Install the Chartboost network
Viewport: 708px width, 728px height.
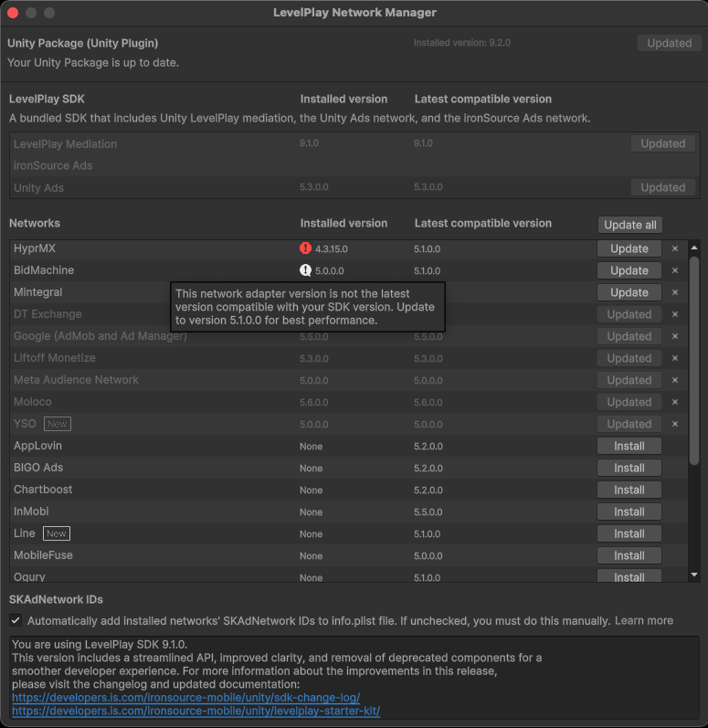(629, 490)
